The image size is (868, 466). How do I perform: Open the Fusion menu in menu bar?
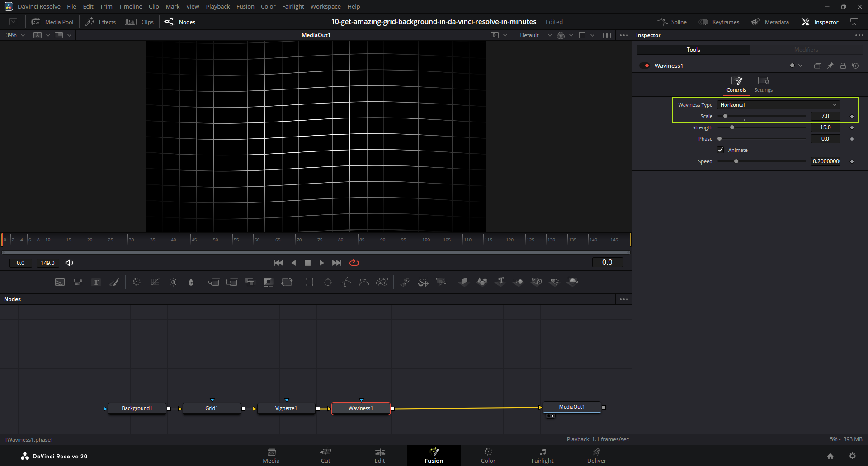click(x=245, y=7)
